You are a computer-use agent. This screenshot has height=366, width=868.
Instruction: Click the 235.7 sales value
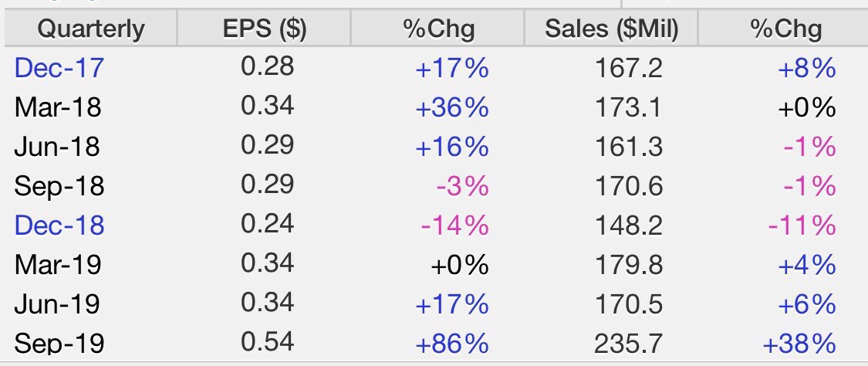click(x=628, y=344)
